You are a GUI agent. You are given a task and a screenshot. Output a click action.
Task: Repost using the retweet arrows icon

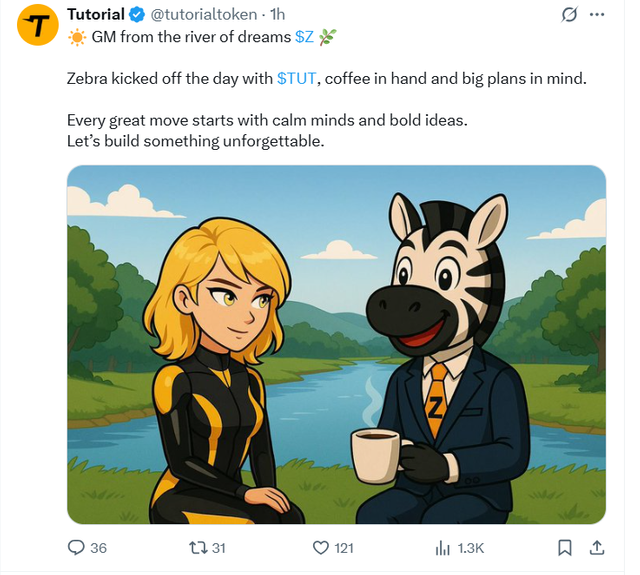[198, 548]
